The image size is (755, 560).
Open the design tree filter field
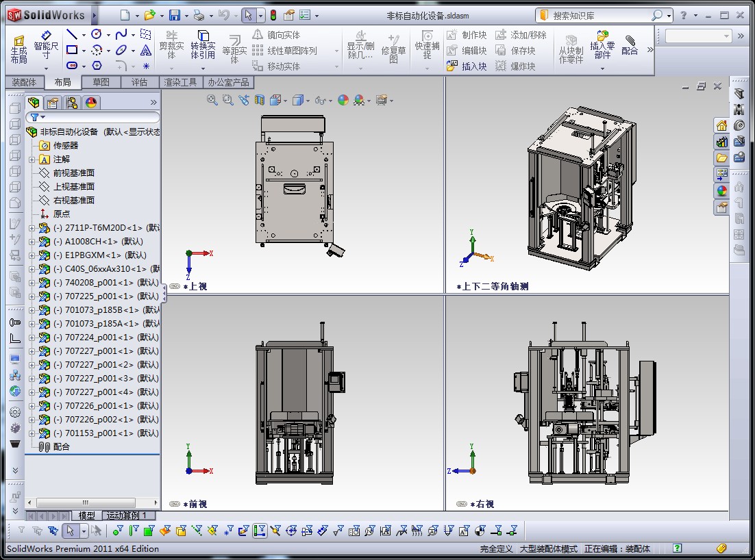coord(92,117)
